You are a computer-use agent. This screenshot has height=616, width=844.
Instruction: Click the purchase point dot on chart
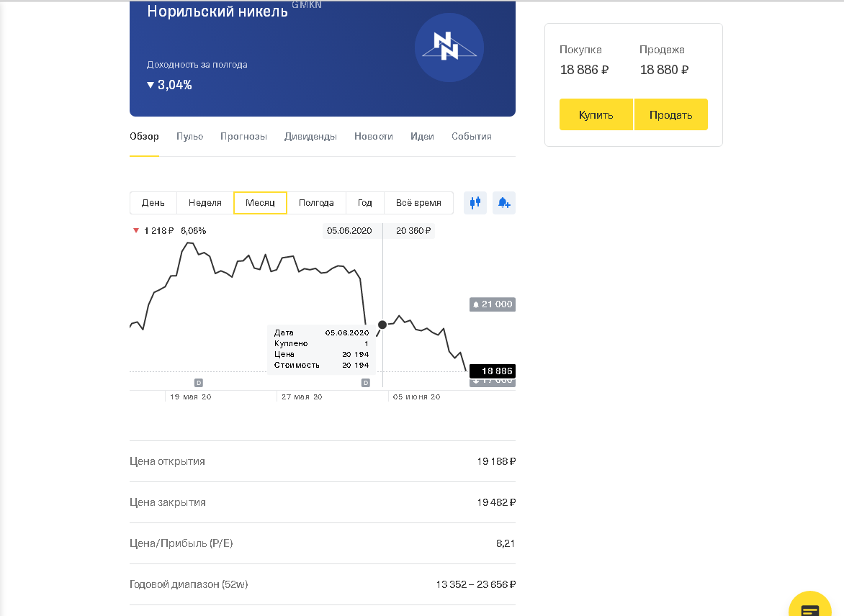click(382, 325)
